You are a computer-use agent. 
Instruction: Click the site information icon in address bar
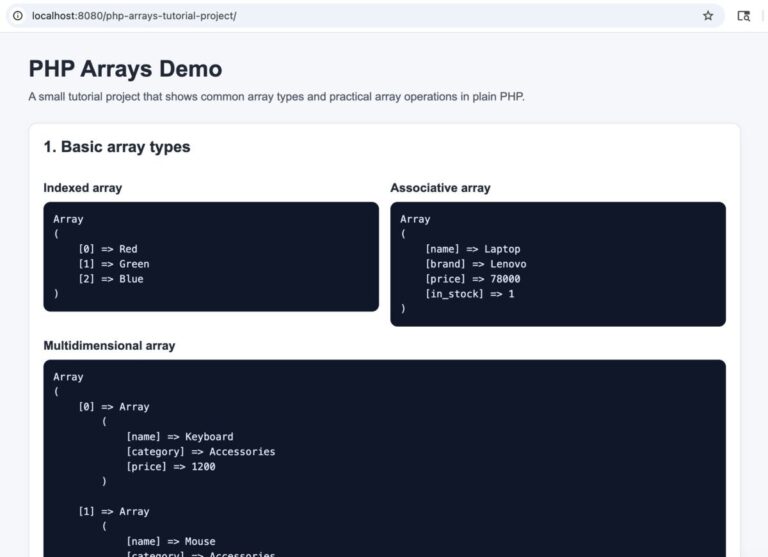click(18, 16)
